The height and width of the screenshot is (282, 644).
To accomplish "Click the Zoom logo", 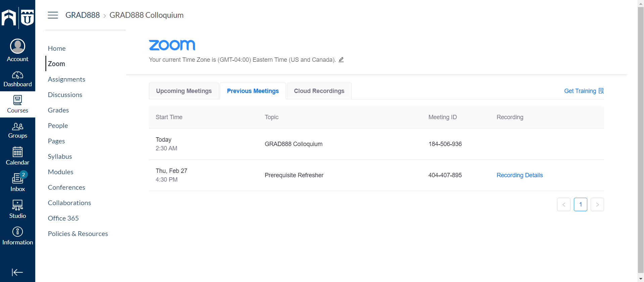I will click(x=172, y=45).
